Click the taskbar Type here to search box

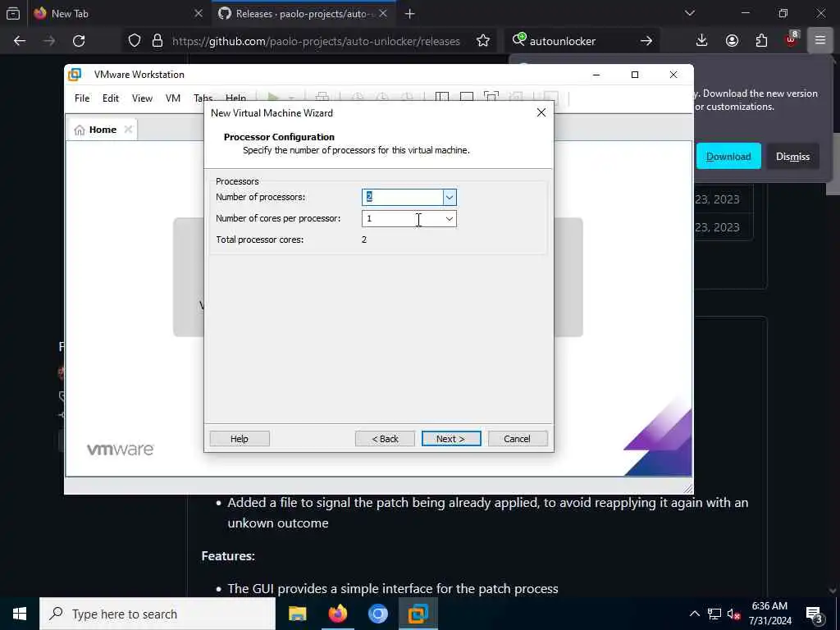pyautogui.click(x=157, y=614)
